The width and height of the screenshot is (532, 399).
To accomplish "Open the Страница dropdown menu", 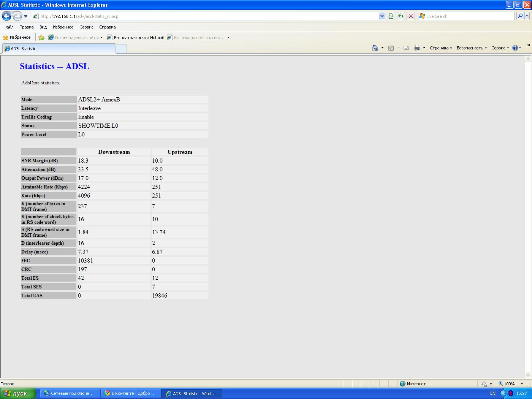I will pyautogui.click(x=441, y=48).
